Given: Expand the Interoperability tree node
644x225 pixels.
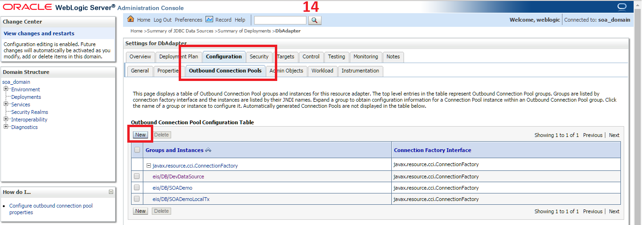Looking at the screenshot, I should (6, 119).
